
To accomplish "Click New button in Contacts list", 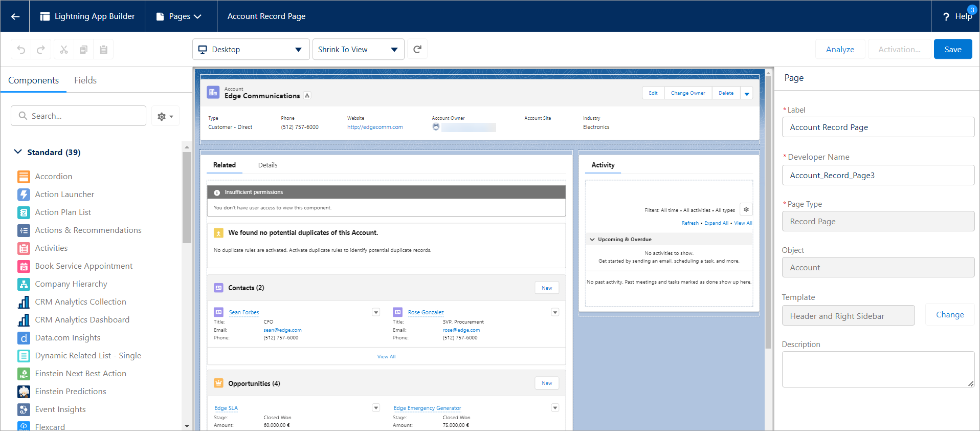I will point(547,288).
